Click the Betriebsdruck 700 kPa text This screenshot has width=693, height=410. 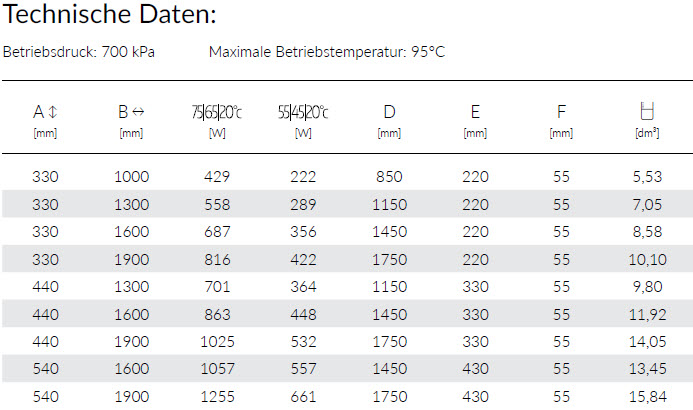tap(79, 52)
